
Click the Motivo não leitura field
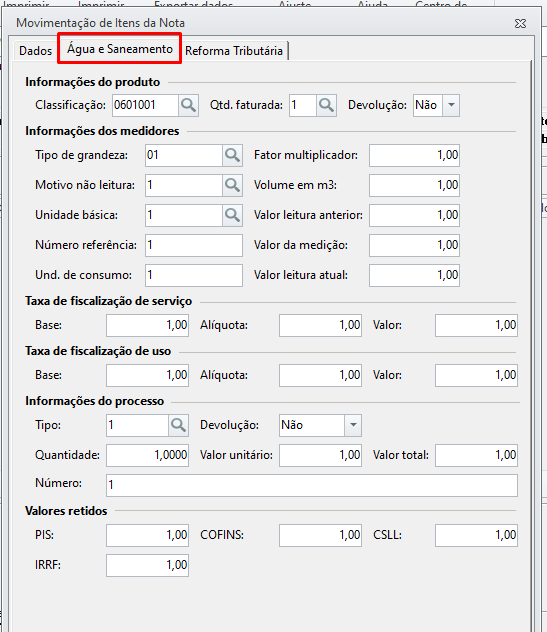pyautogui.click(x=184, y=185)
